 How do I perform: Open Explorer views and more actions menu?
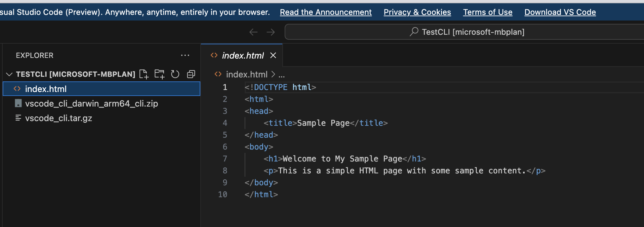185,55
